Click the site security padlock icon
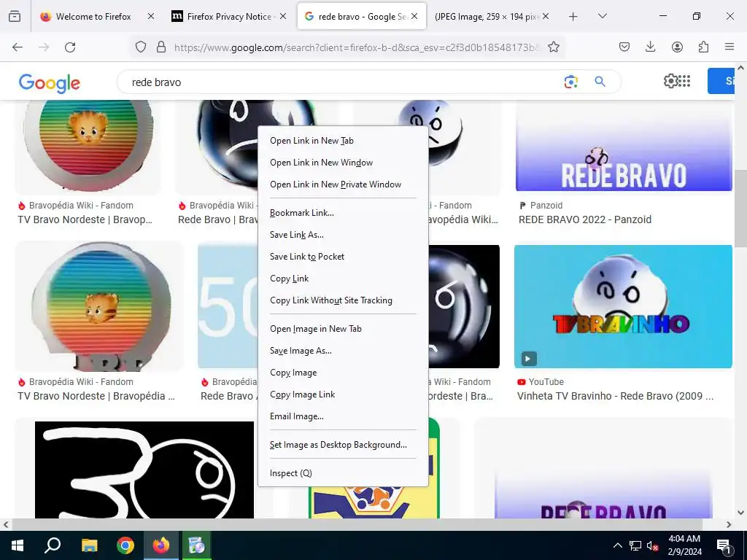This screenshot has height=560, width=747. (161, 47)
